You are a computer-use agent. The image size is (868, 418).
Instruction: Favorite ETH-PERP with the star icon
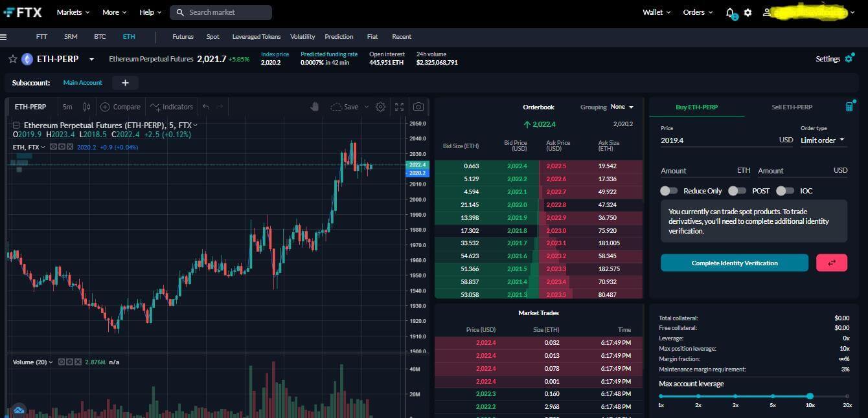12,59
